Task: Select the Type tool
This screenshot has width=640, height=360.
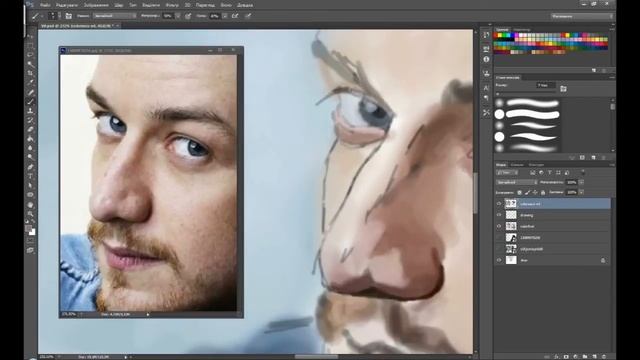Action: point(30,176)
